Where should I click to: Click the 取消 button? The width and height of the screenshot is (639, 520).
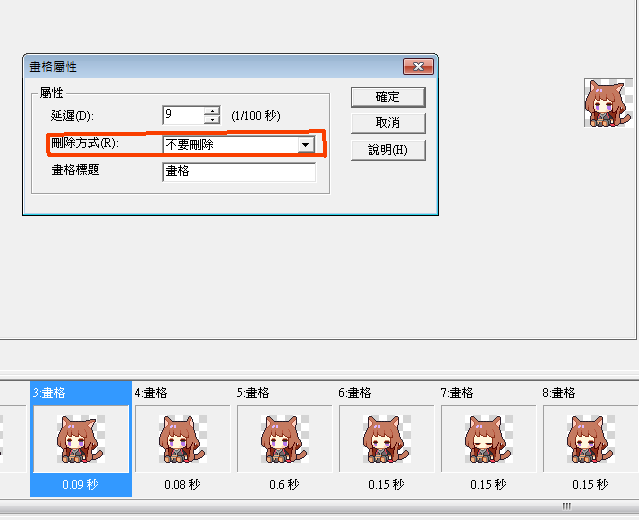pyautogui.click(x=388, y=123)
